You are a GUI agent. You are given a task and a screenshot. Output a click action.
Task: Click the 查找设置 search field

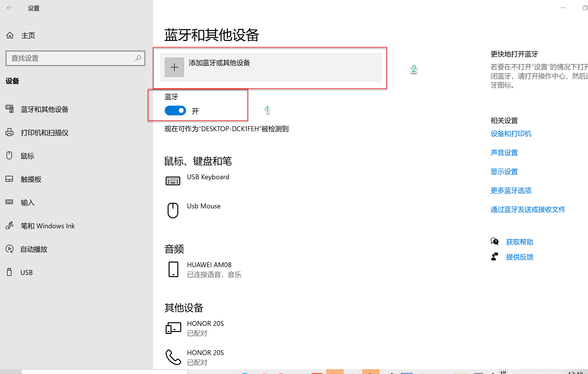coord(71,58)
